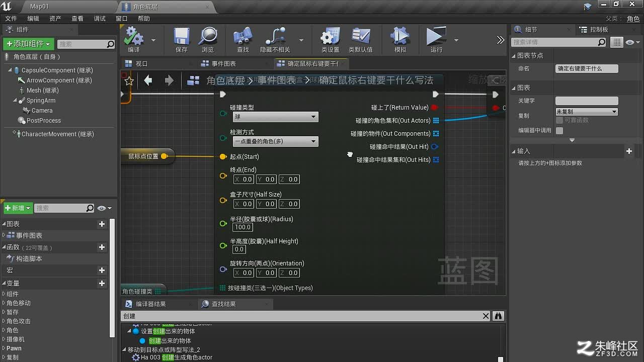Click the favorite star icon in graph
Viewport: 644px width, 362px height.
click(x=129, y=80)
